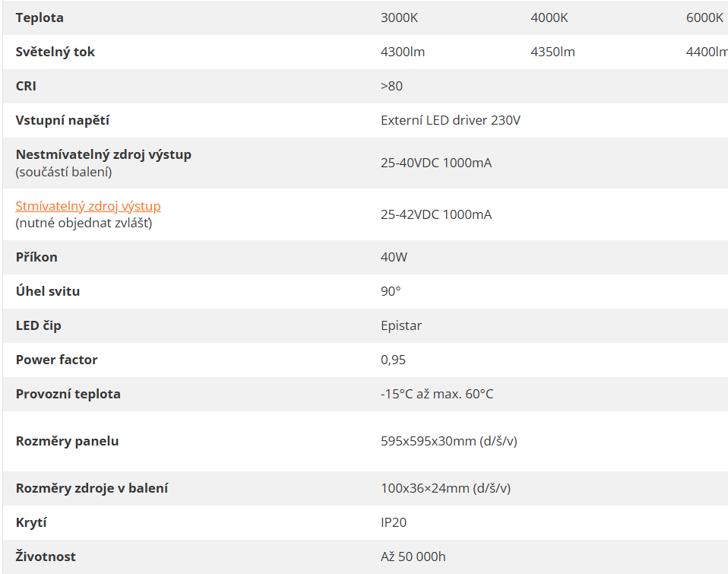Screen dimensions: 728x574
Task: Click the 6000K temperature value
Action: [704, 17]
